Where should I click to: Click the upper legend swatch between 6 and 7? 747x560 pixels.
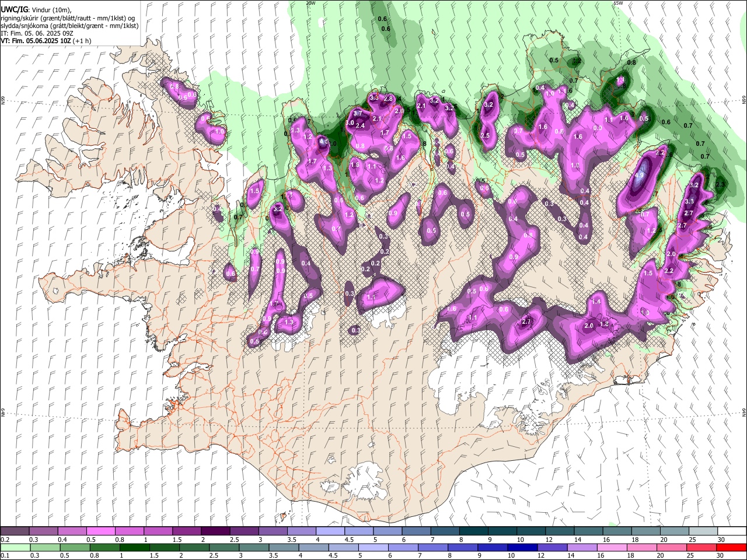[x=416, y=531]
